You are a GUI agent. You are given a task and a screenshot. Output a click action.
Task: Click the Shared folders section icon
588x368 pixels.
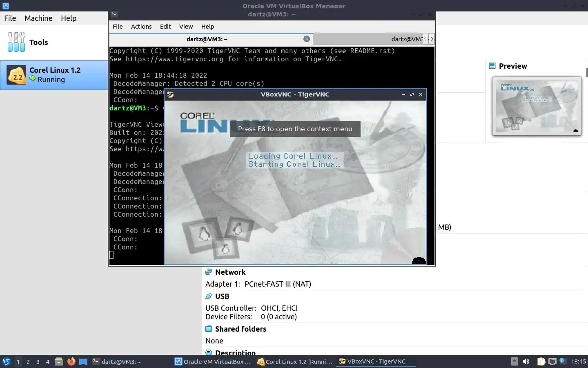tap(209, 329)
